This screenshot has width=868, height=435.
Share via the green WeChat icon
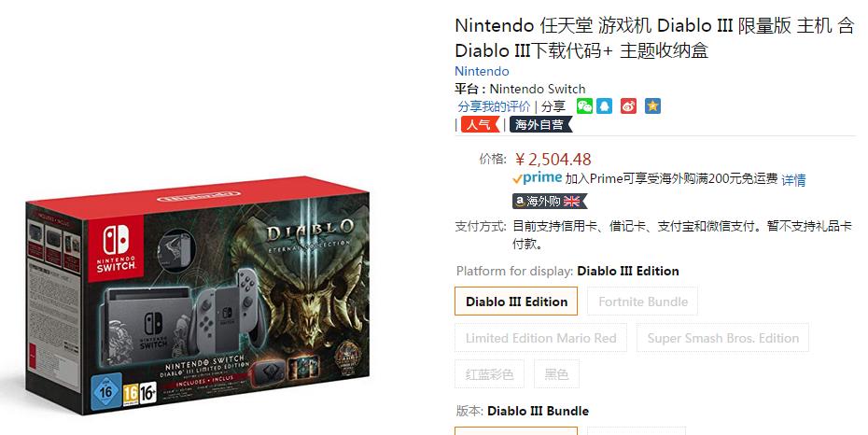pyautogui.click(x=584, y=106)
